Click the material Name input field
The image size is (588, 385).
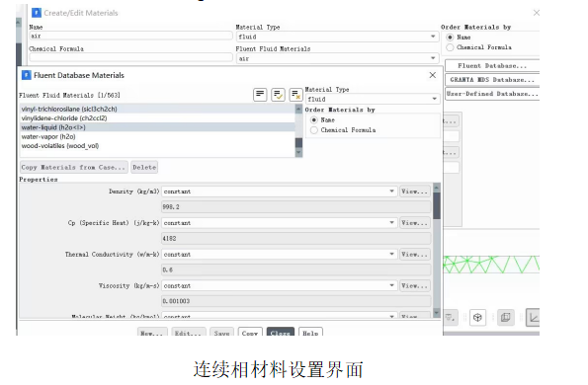coord(130,36)
